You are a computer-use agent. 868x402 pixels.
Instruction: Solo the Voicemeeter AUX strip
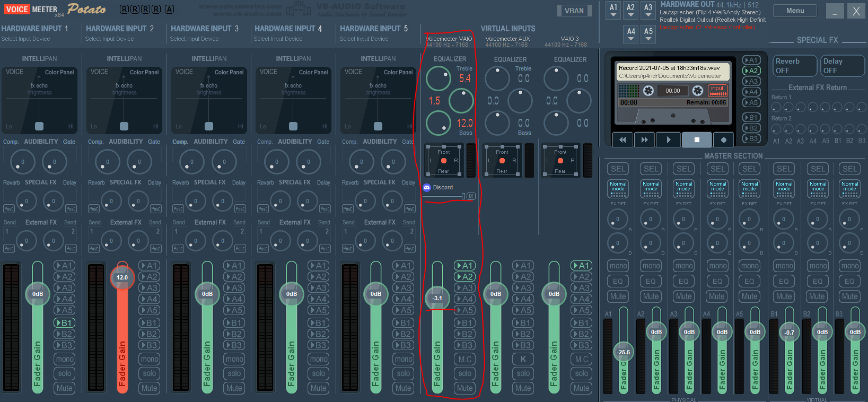523,373
